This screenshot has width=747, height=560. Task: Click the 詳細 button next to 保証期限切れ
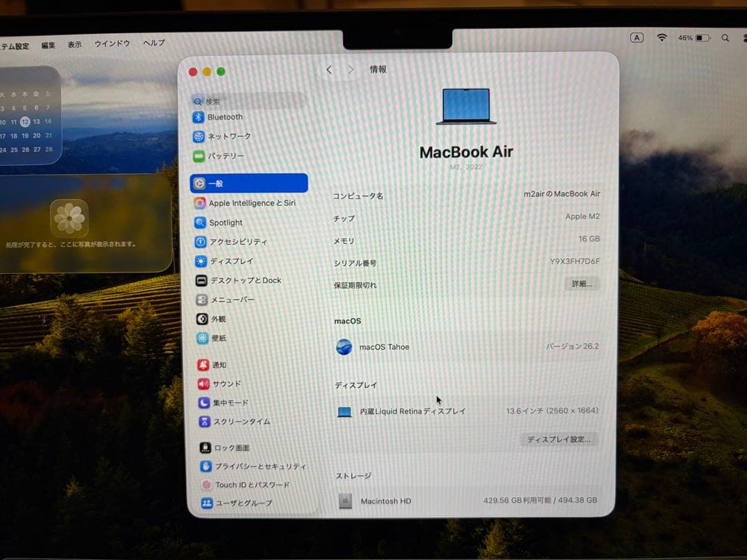[582, 283]
